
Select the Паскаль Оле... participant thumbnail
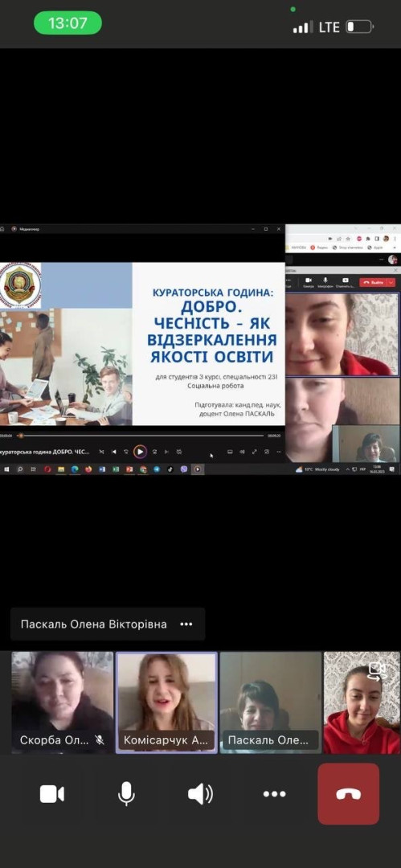point(271,702)
